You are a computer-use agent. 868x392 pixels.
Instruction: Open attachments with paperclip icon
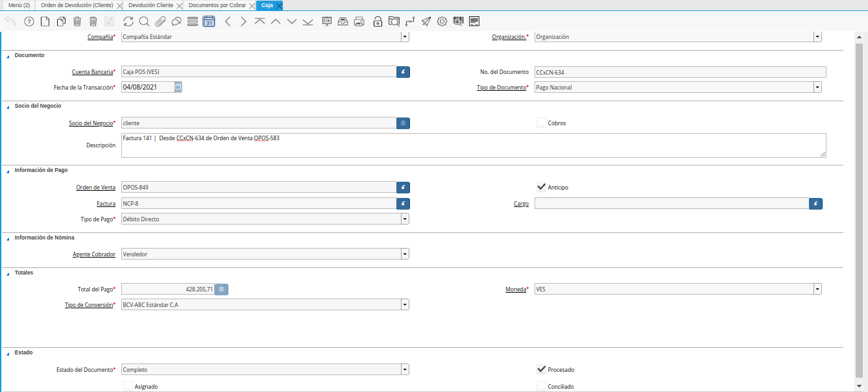point(160,21)
